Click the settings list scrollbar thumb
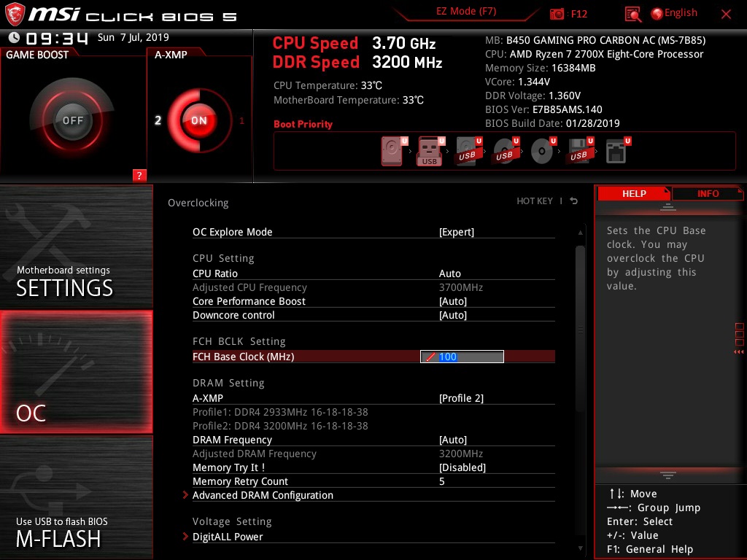The width and height of the screenshot is (747, 560). tap(580, 329)
